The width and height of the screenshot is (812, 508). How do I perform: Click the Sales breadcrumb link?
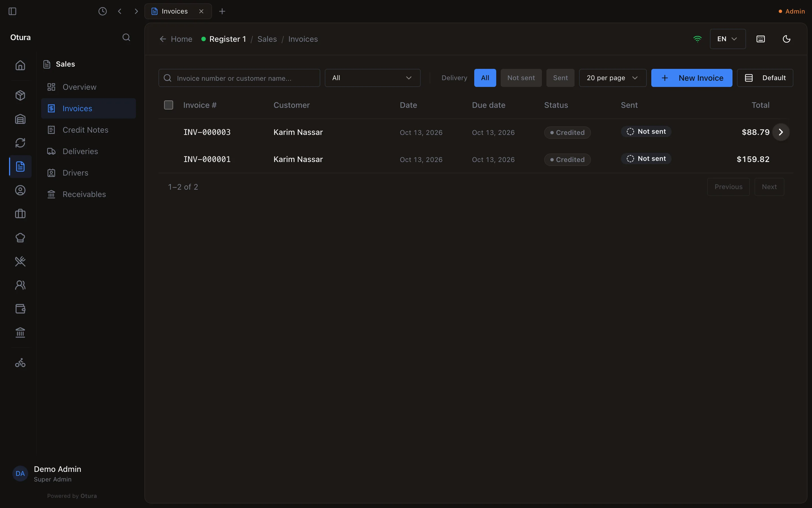267,39
